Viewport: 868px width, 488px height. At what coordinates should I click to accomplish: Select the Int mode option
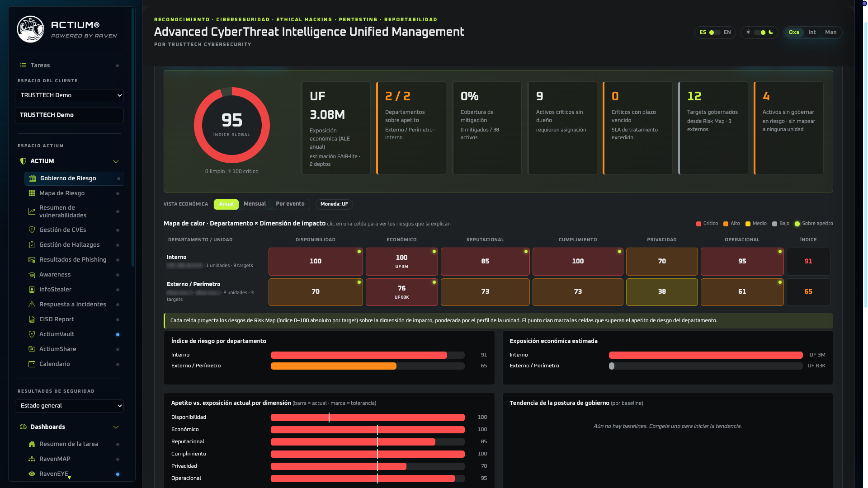coord(812,33)
